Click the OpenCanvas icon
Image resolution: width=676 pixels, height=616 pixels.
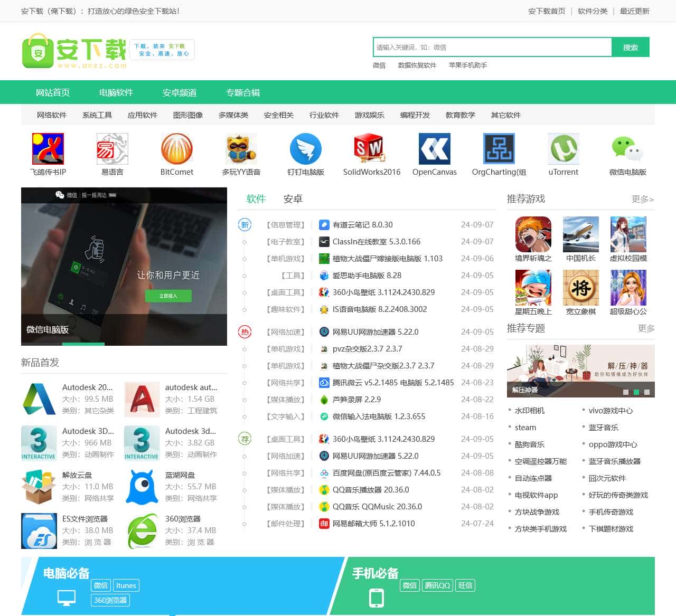pyautogui.click(x=435, y=149)
